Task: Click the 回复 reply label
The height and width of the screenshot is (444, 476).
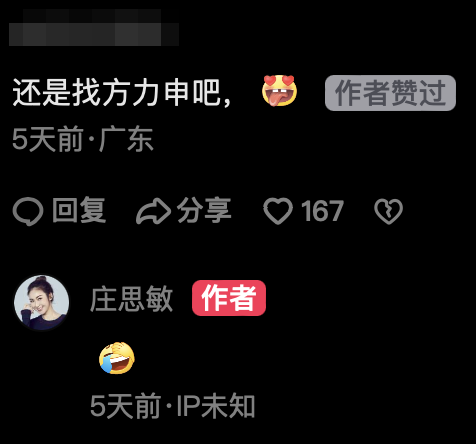Action: pyautogui.click(x=79, y=210)
